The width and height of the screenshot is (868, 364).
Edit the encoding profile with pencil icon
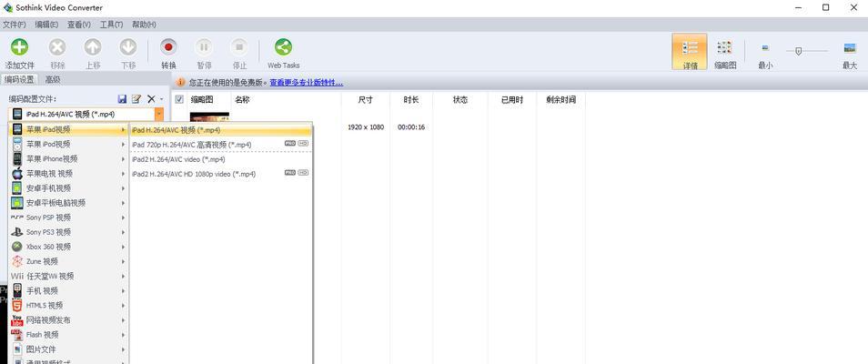click(x=136, y=98)
